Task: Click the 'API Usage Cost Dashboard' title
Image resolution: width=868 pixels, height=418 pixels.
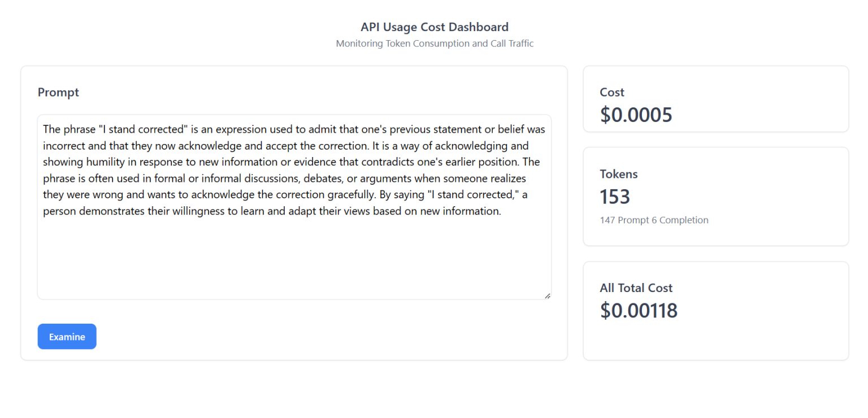Action: tap(434, 27)
